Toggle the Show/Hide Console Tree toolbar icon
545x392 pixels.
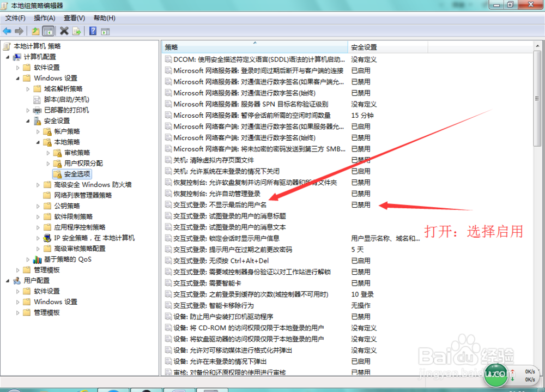coord(48,31)
